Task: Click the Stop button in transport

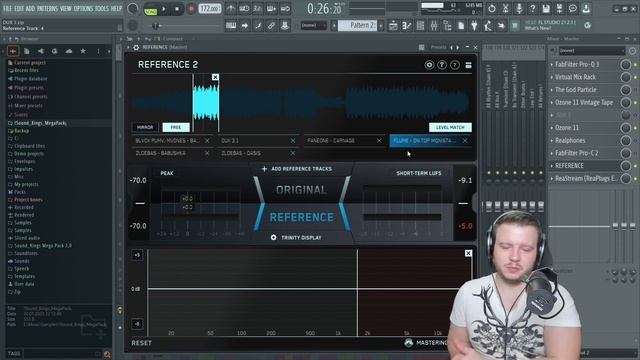Action: pos(177,9)
